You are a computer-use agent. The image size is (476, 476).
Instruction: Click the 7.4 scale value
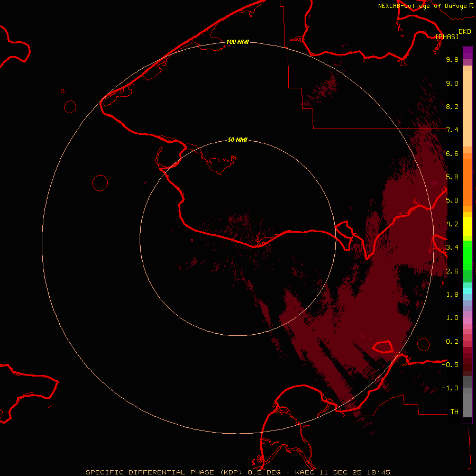452,130
